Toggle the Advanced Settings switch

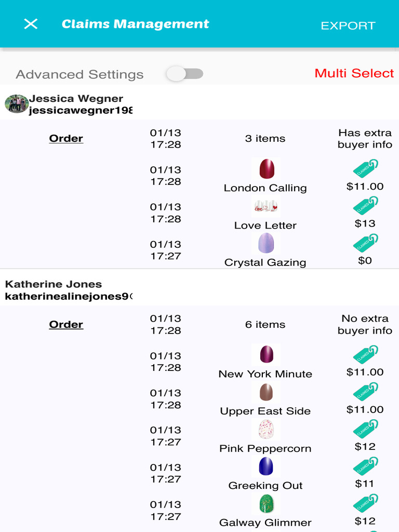[184, 74]
